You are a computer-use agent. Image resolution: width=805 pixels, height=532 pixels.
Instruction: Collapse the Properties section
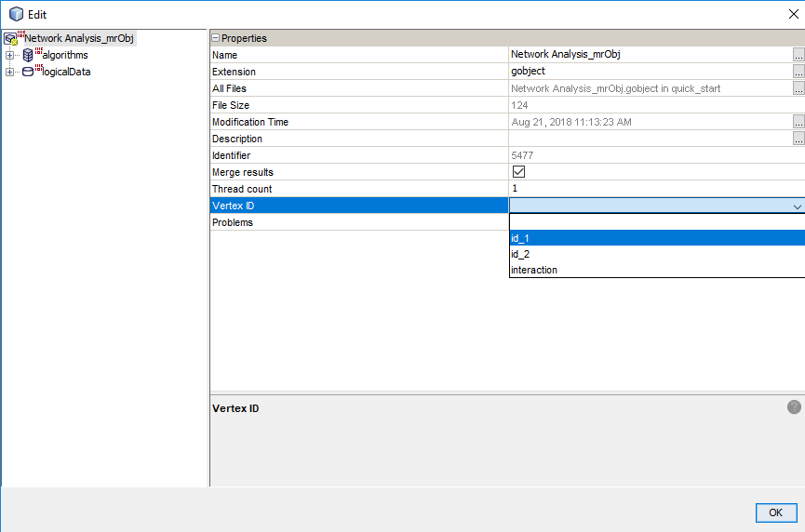(216, 38)
